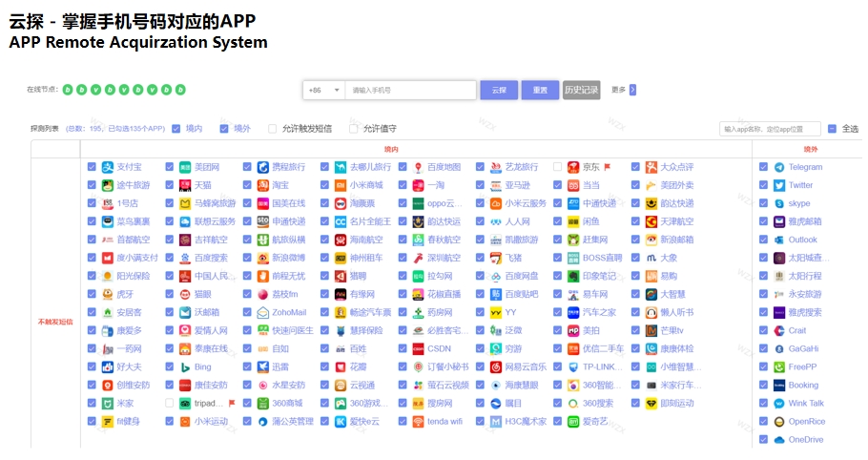Click the Outlook app icon

pyautogui.click(x=779, y=240)
